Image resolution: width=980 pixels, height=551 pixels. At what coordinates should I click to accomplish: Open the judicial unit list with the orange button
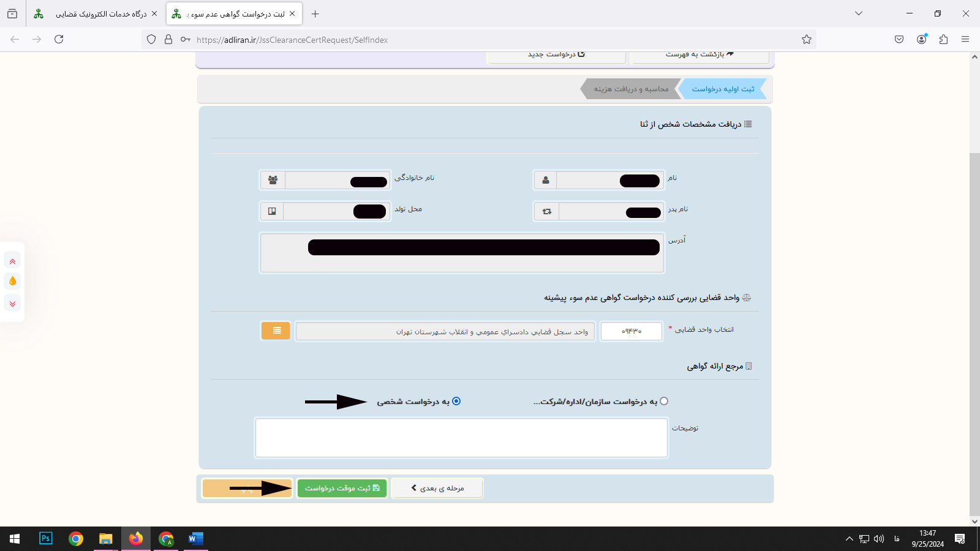click(276, 331)
